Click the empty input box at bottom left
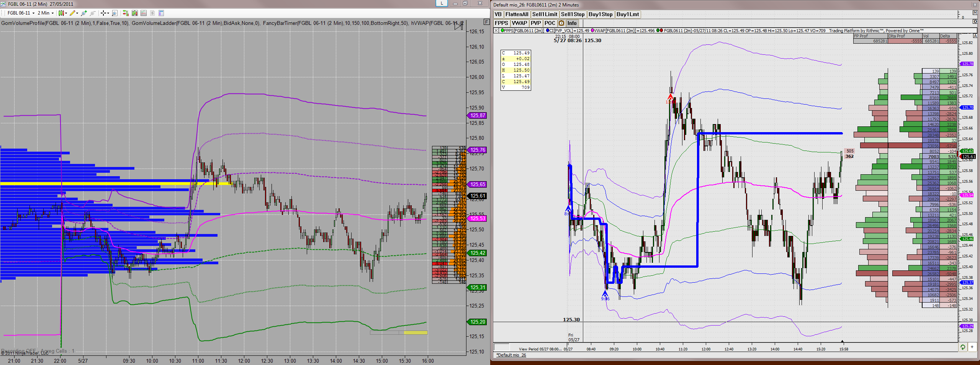Screen dimensions: 980x365 [x=502, y=347]
